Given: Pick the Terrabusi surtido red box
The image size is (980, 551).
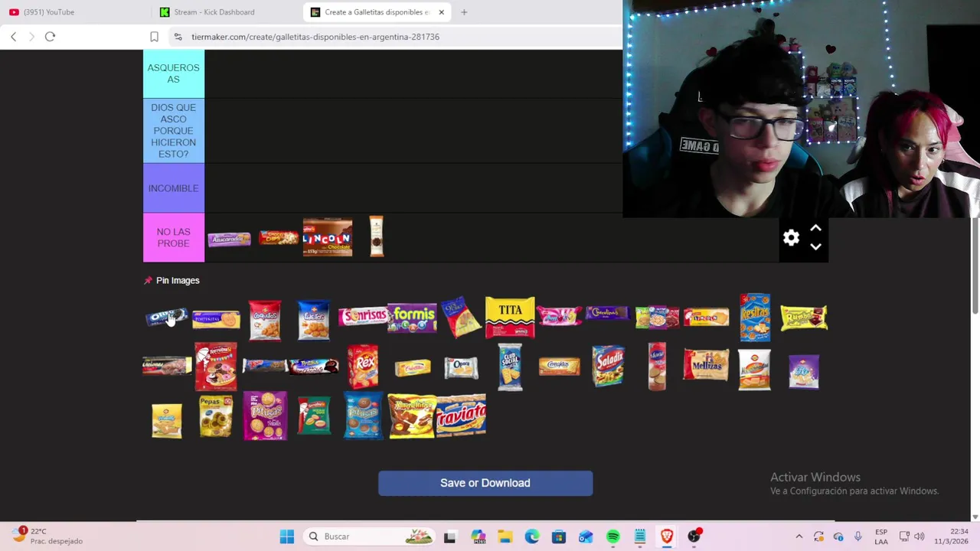Looking at the screenshot, I should [216, 367].
